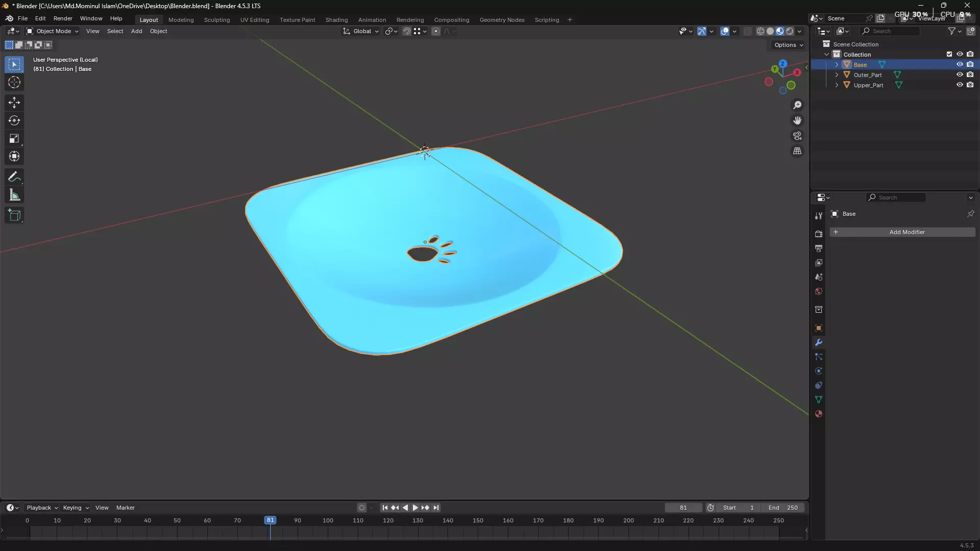Open the Global transform orientation dropdown
The image size is (980, 551).
361,31
